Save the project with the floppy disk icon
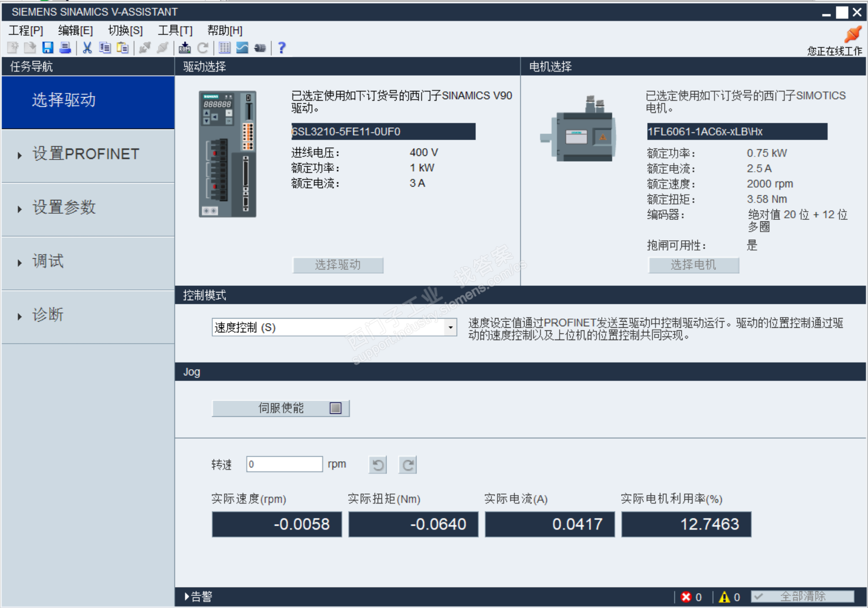868x608 pixels. coord(48,48)
